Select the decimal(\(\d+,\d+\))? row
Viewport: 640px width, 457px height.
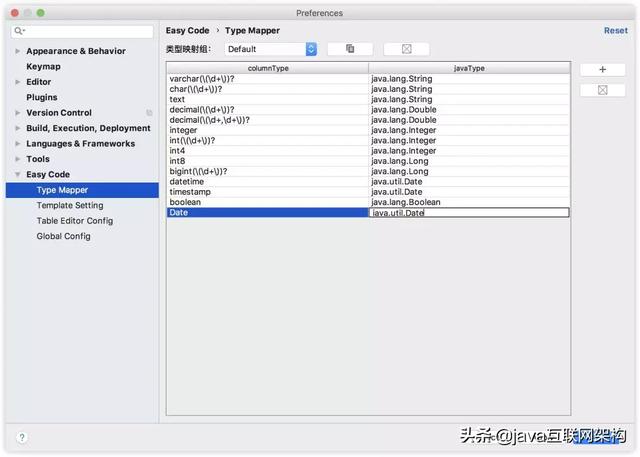pyautogui.click(x=268, y=120)
